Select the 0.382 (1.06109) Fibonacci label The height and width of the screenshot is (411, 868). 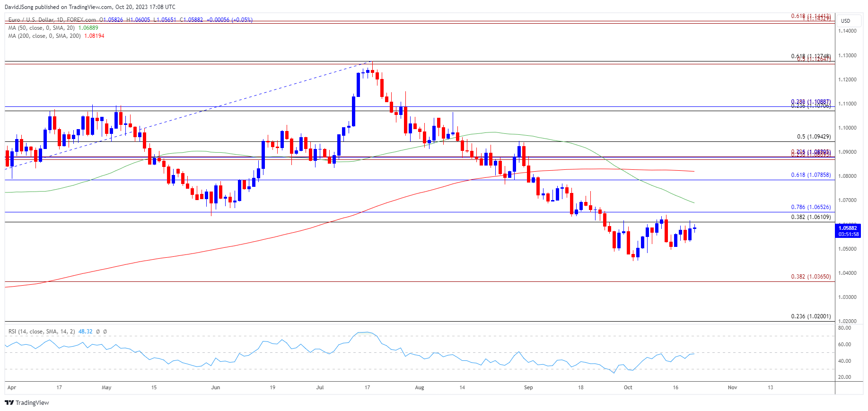[x=811, y=217]
